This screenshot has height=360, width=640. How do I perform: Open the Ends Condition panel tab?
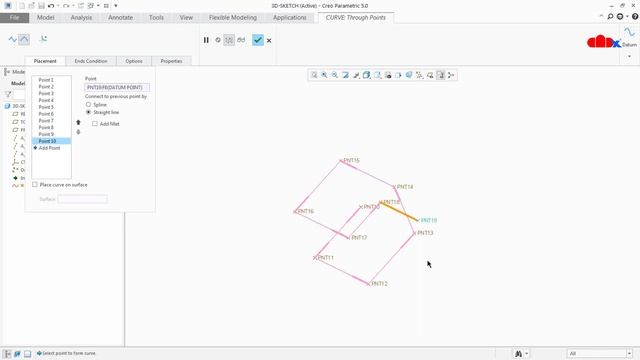coord(91,61)
